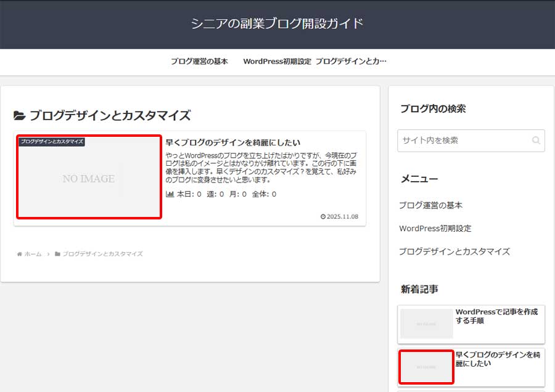Open ブログデザインとカスタマイズ sidebar menu link

tap(454, 251)
